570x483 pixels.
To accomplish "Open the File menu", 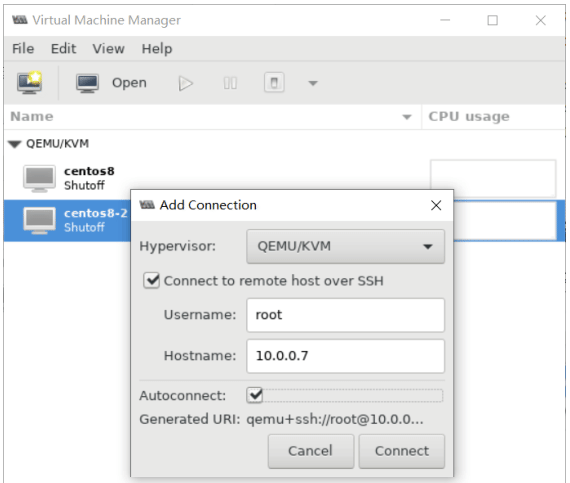I will (x=23, y=48).
